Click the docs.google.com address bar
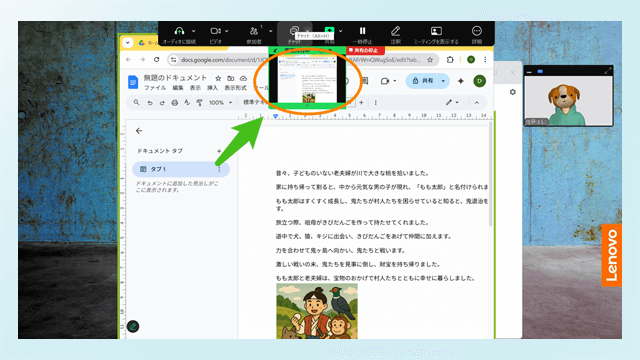This screenshot has width=640, height=360. pos(303,60)
